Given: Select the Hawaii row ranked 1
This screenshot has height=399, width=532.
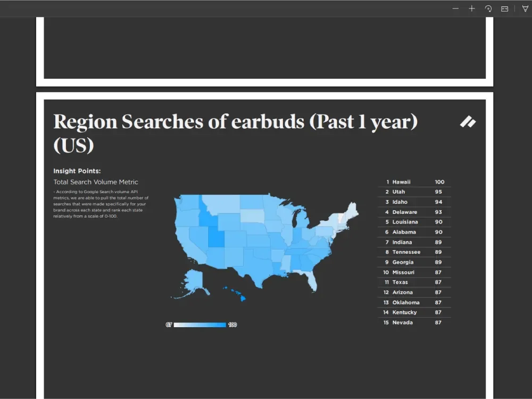Looking at the screenshot, I should pyautogui.click(x=414, y=182).
